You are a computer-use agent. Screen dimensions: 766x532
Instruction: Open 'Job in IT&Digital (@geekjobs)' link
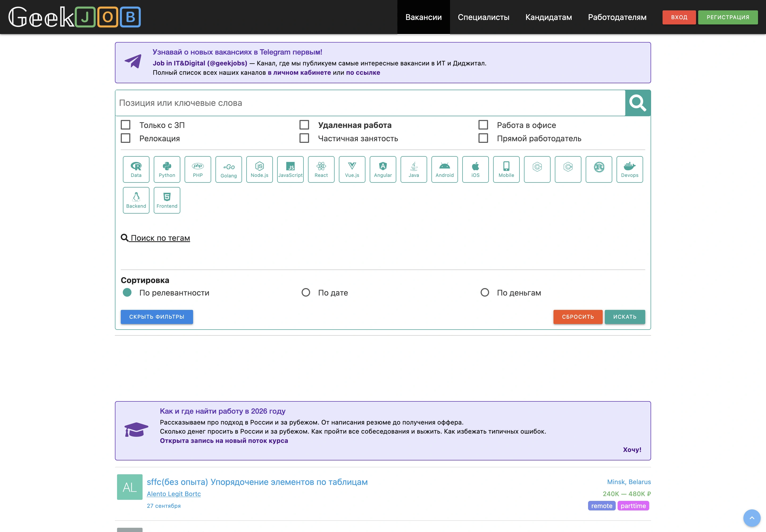click(x=200, y=63)
